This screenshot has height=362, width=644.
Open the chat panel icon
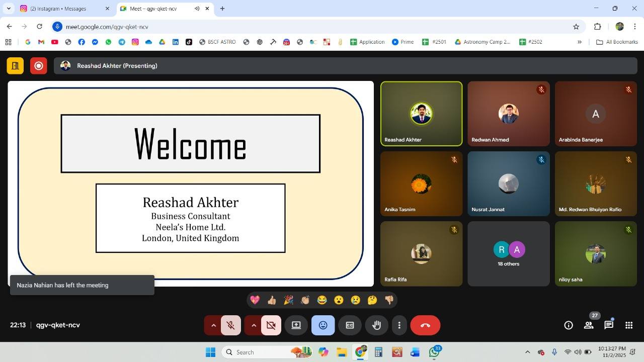609,325
